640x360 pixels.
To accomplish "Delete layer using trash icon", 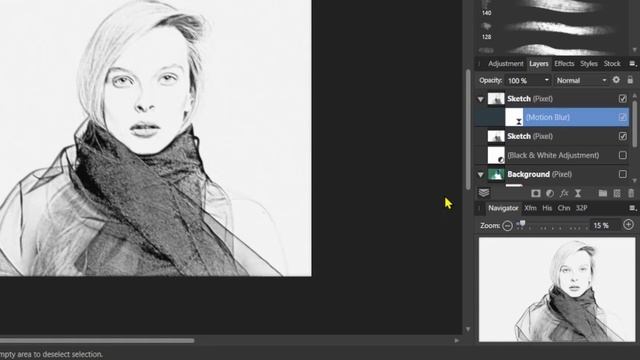I will [x=631, y=193].
